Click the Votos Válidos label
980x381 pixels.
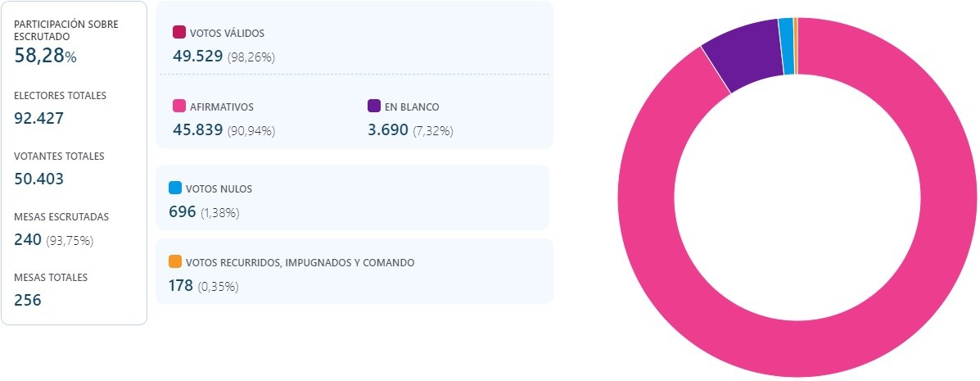(x=227, y=34)
